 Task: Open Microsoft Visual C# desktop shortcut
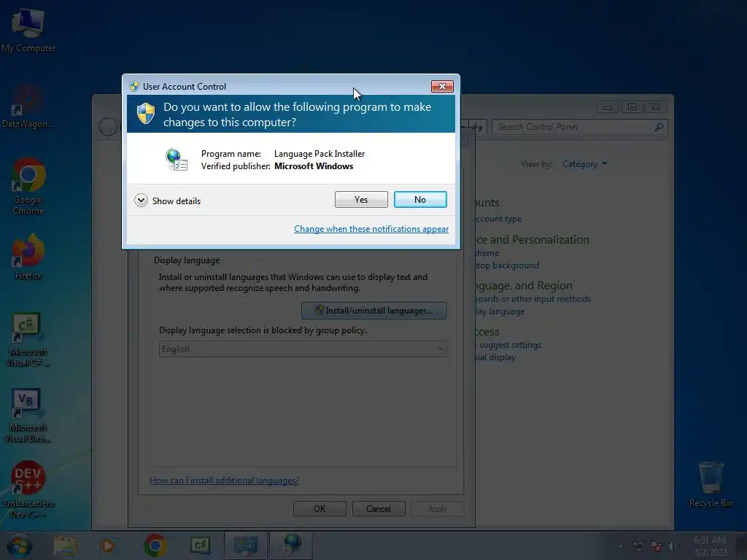(28, 340)
